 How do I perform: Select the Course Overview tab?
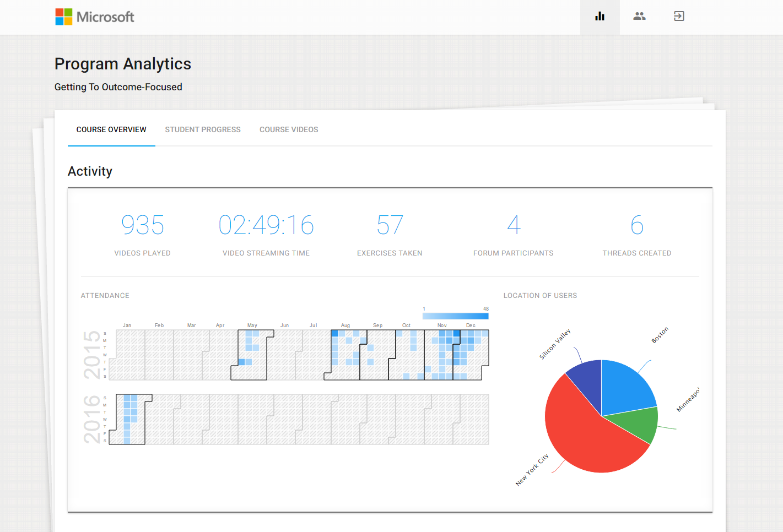pyautogui.click(x=111, y=130)
